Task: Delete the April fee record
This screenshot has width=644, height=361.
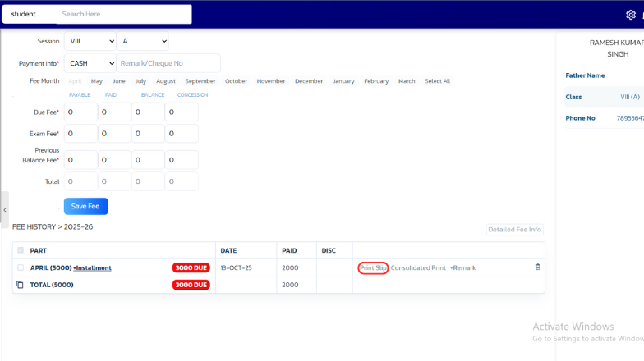Action: coord(538,267)
